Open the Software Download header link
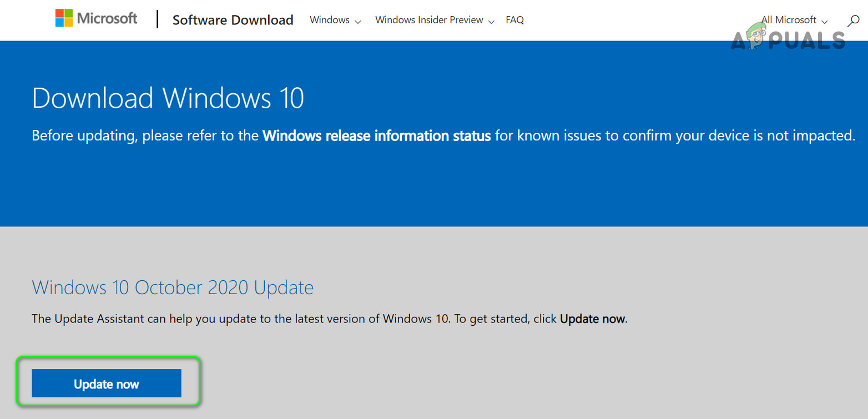The image size is (868, 419). tap(233, 20)
